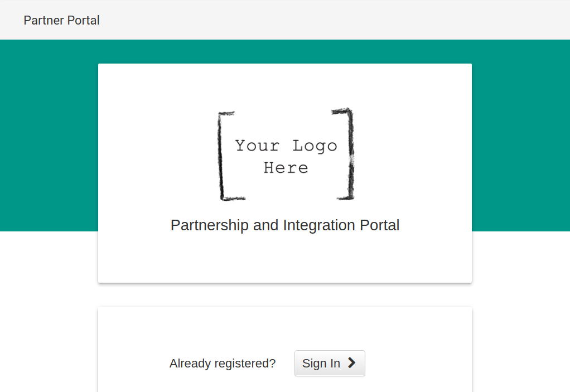Click blank space below the heading in logo card

tap(285, 259)
